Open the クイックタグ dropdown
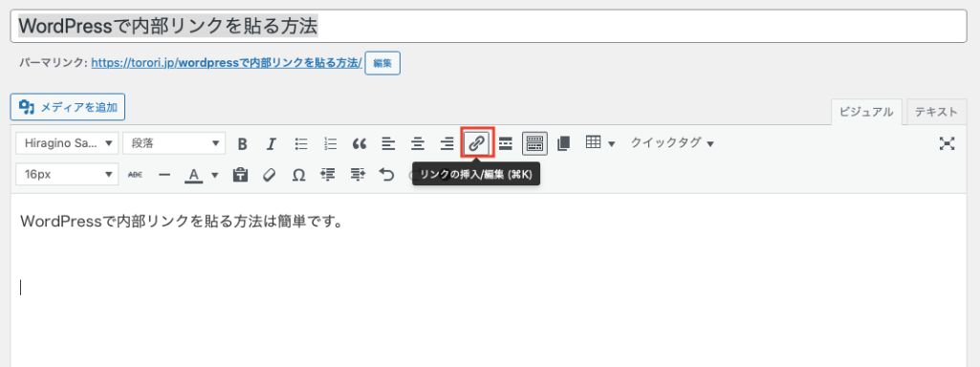The height and width of the screenshot is (367, 980). (672, 143)
